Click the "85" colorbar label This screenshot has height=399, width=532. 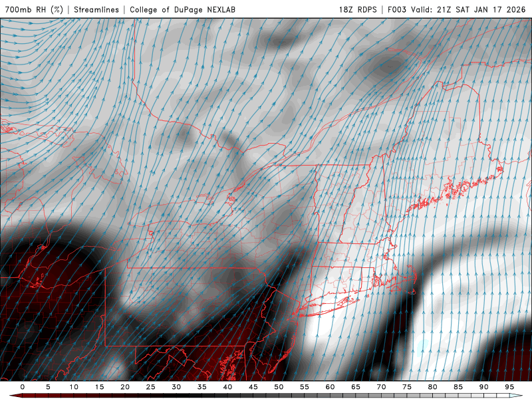[x=458, y=387]
